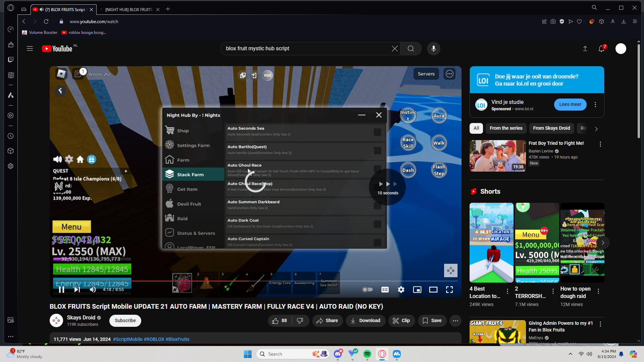Open the account avatar menu
Image resolution: width=644 pixels, height=362 pixels.
tap(621, 49)
